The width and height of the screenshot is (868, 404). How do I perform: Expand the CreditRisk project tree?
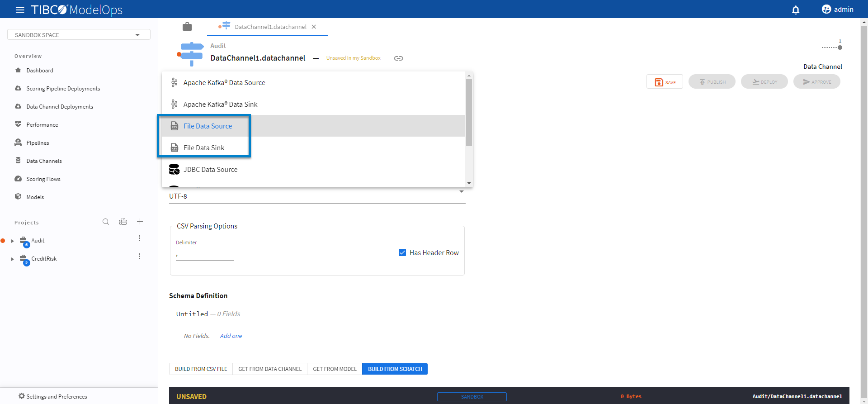click(x=13, y=259)
